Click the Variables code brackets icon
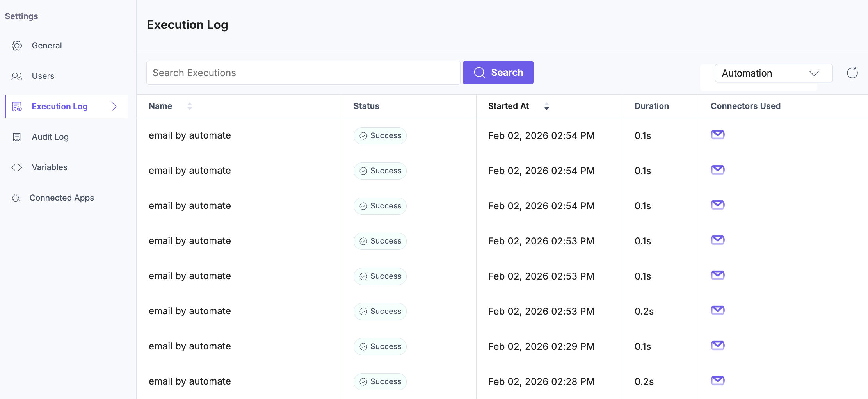 pyautogui.click(x=17, y=167)
